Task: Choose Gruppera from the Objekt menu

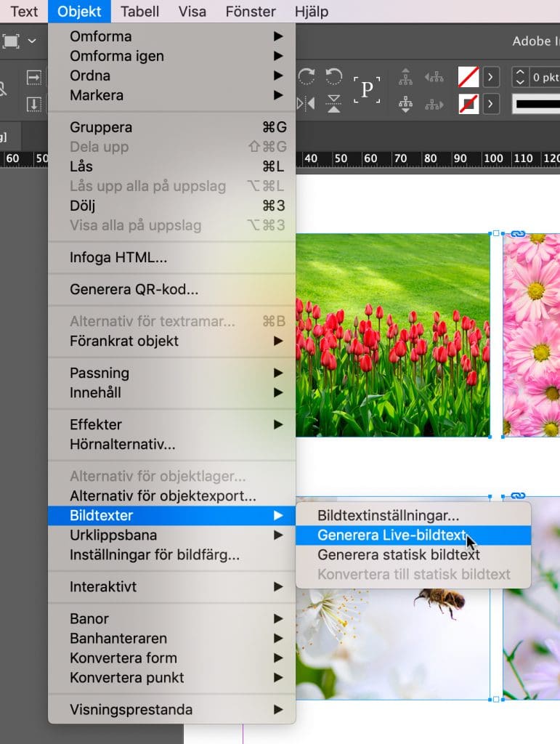Action: tap(171, 127)
